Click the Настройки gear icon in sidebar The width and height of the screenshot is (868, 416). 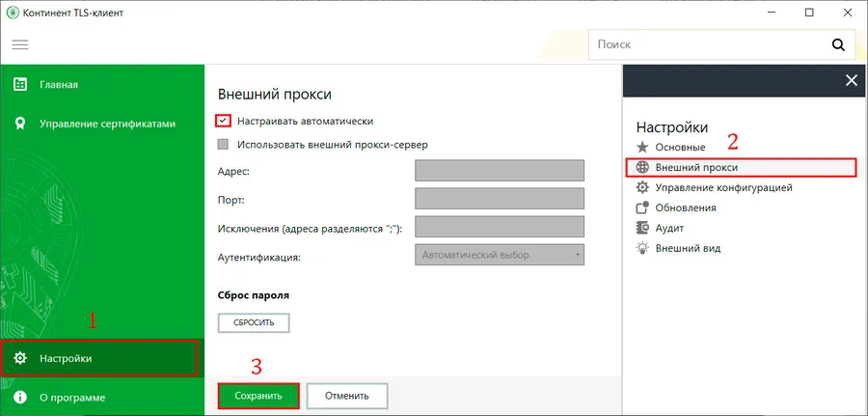pos(20,358)
